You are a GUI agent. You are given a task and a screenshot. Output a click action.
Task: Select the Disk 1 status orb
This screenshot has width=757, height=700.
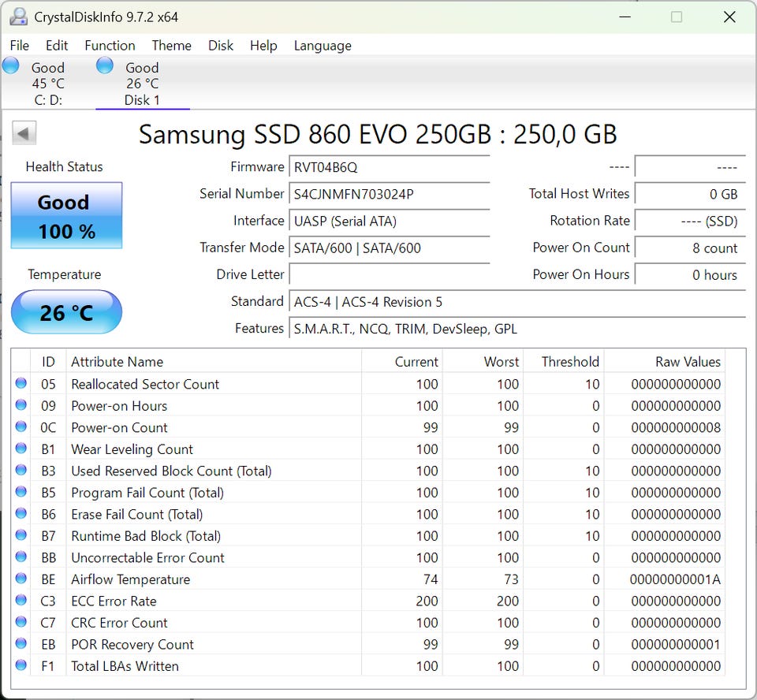click(x=105, y=66)
